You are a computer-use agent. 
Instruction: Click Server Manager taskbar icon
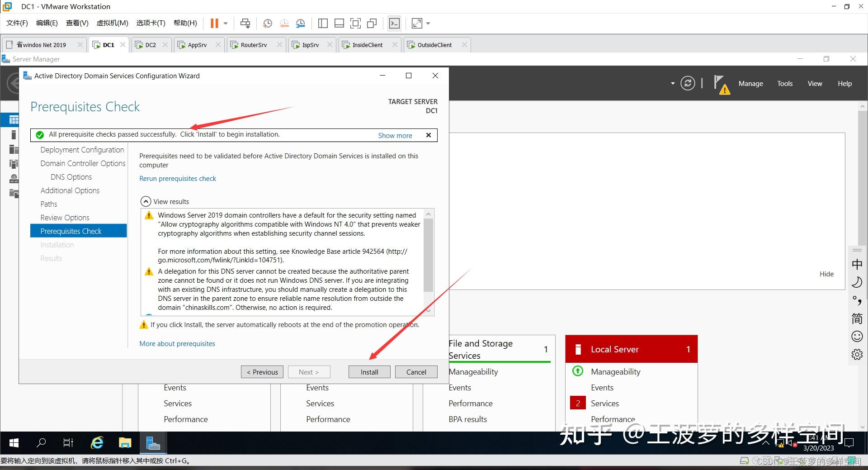(153, 443)
